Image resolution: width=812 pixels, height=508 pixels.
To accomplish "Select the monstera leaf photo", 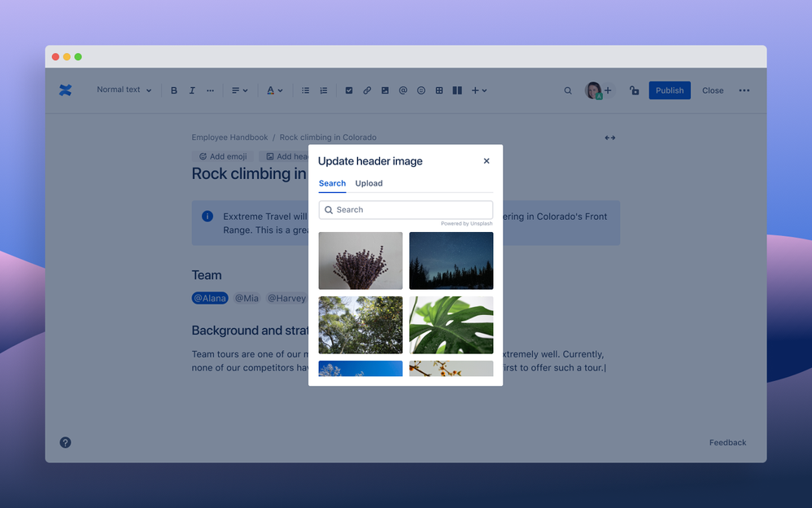I will (x=451, y=325).
